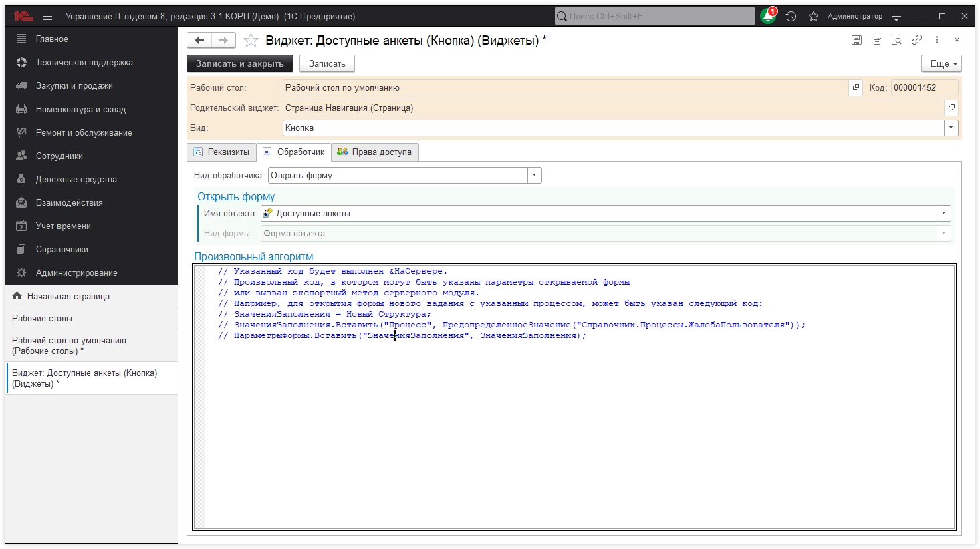The width and height of the screenshot is (980, 549).
Task: Add widget form to favorites star
Action: (251, 41)
